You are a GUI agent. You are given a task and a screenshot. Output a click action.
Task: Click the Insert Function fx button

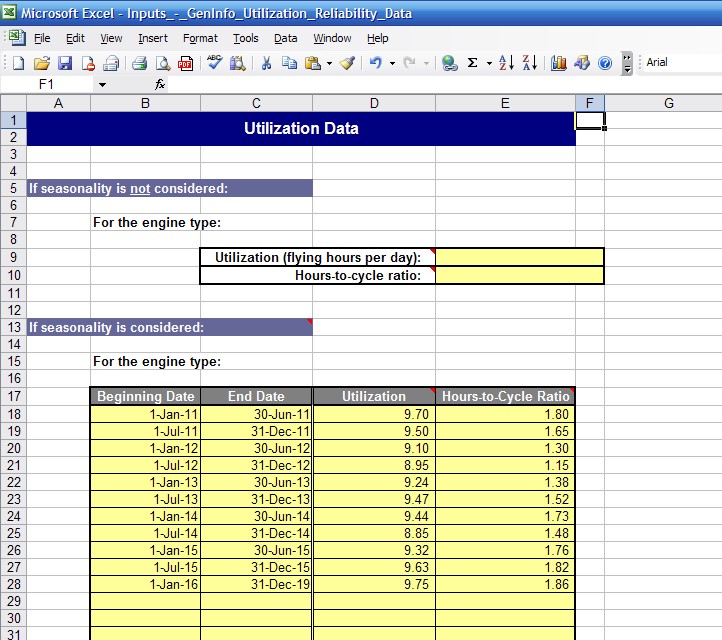pos(160,85)
